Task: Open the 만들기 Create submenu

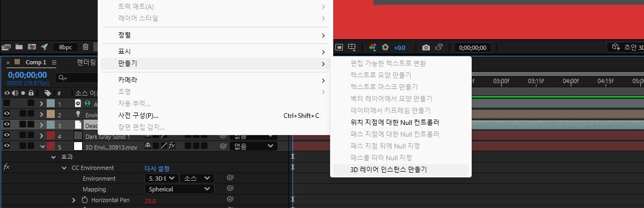Action: coord(215,64)
